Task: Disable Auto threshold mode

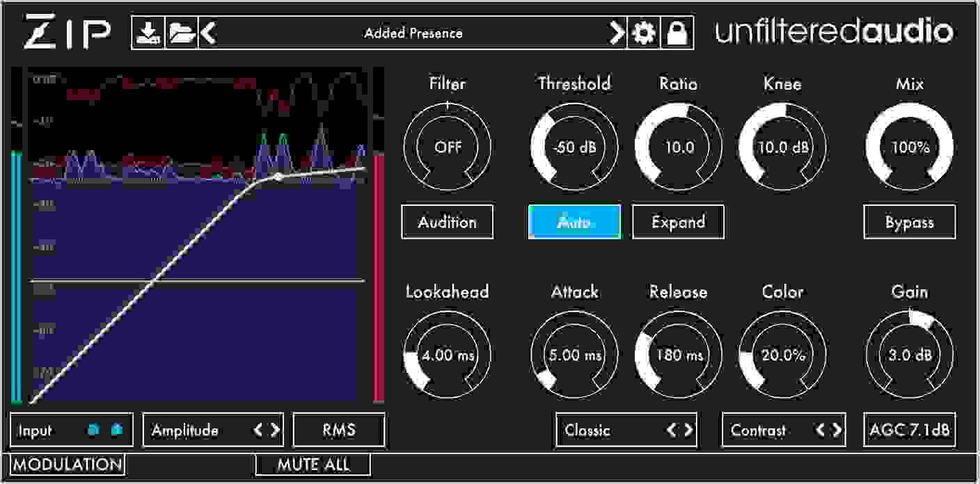Action: point(574,222)
